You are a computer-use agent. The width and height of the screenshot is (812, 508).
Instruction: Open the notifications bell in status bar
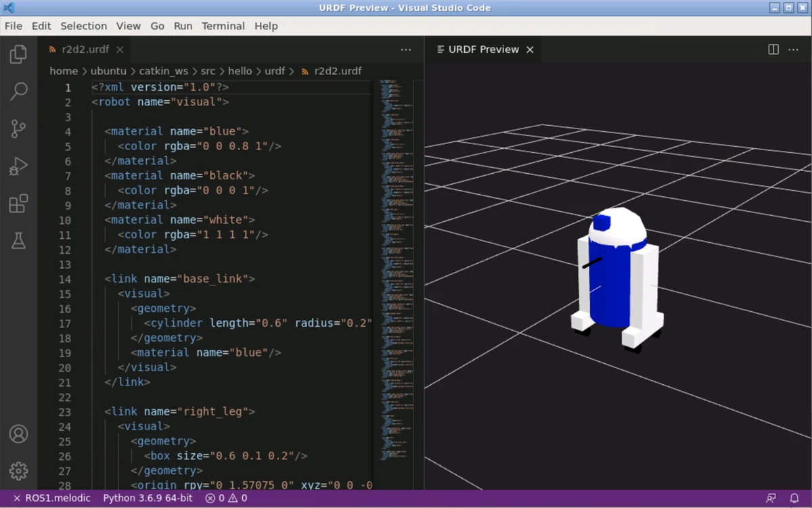[x=794, y=499]
